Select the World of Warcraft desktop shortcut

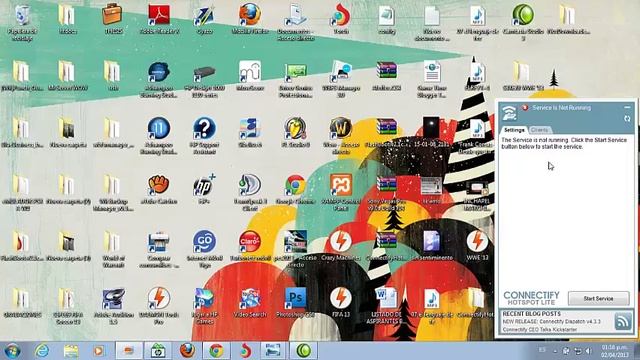341,136
